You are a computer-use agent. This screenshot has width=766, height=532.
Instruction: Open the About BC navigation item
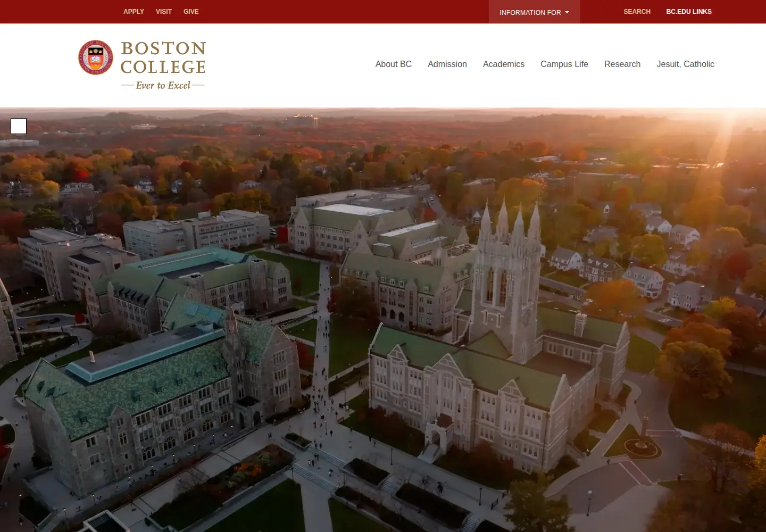[394, 64]
